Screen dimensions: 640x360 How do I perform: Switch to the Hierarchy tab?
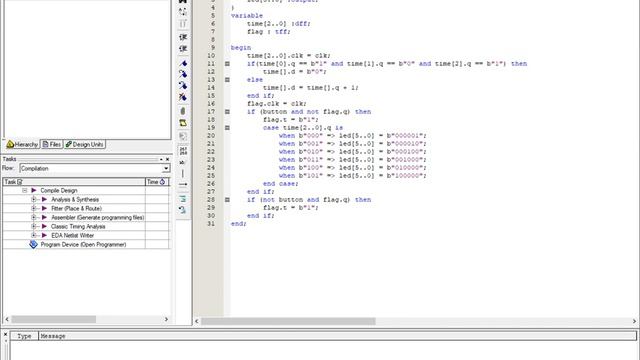22,144
